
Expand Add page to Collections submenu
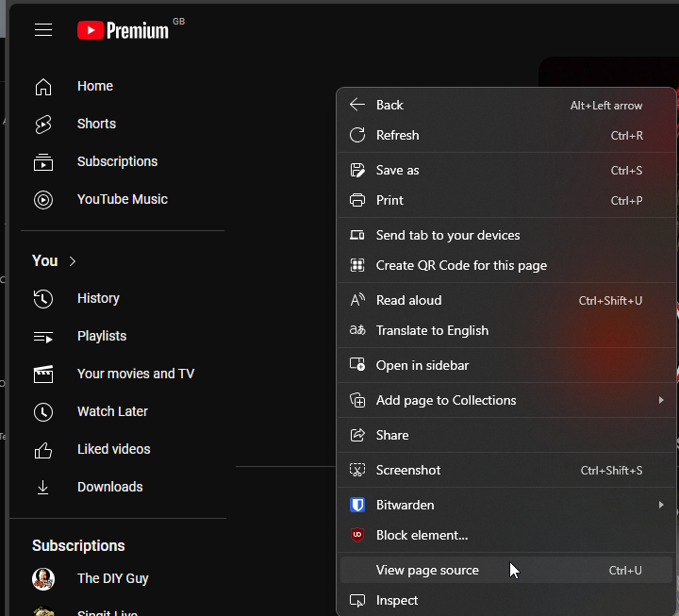661,400
